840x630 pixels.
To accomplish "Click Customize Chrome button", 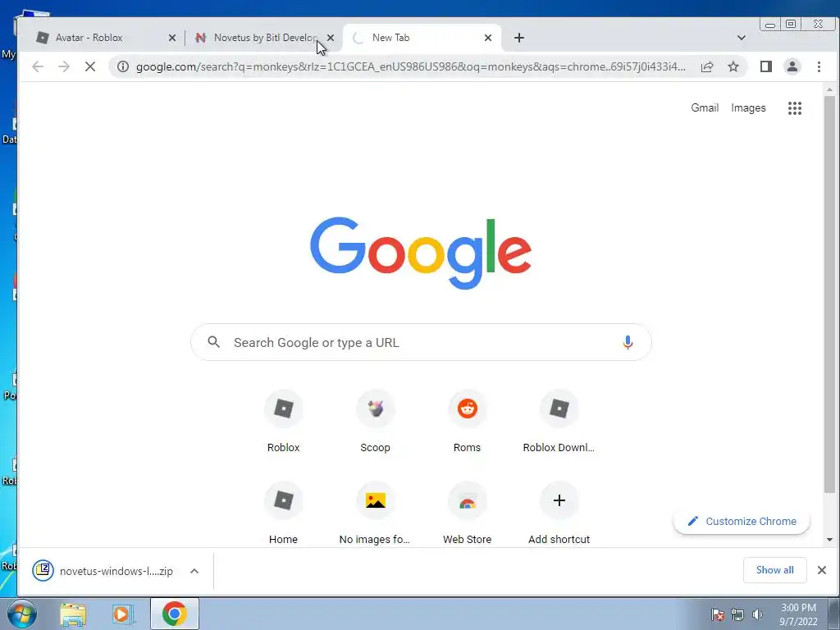I will pos(742,521).
